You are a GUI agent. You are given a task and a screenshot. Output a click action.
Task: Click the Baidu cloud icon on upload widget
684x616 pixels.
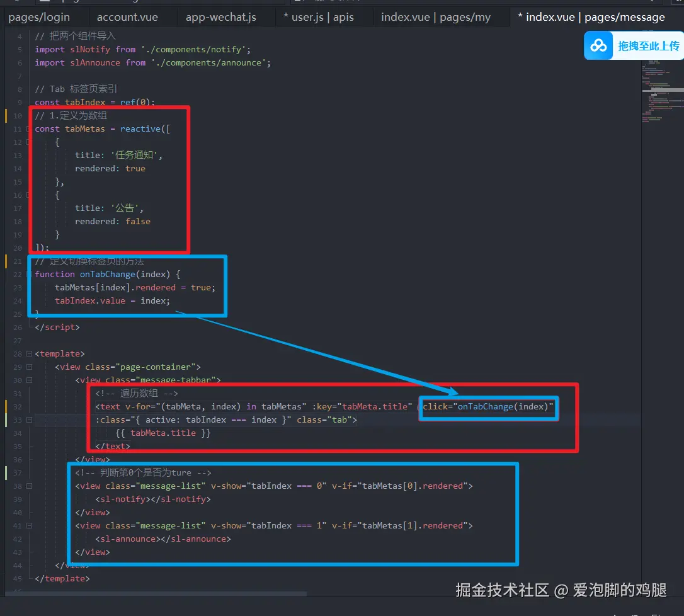598,45
